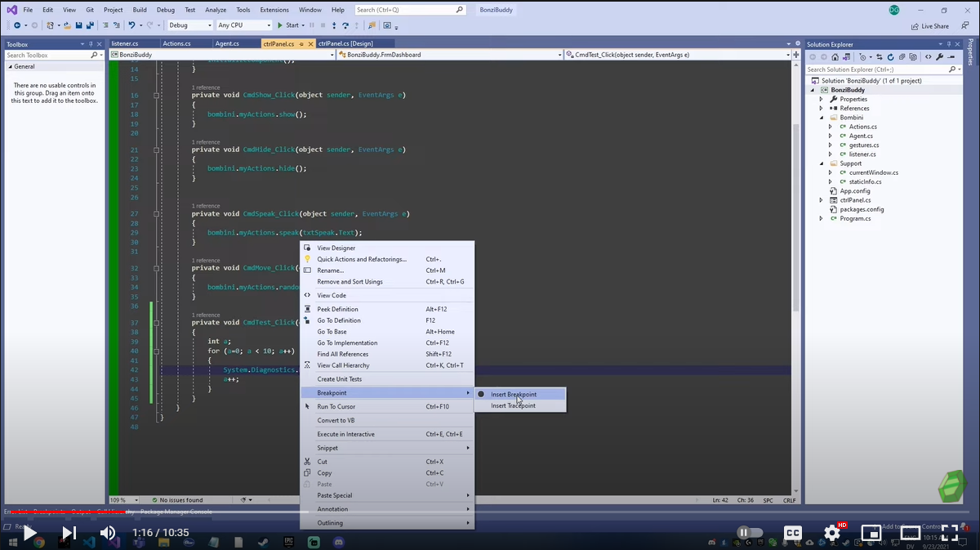Click the video player play button
Image resolution: width=980 pixels, height=550 pixels.
29,533
